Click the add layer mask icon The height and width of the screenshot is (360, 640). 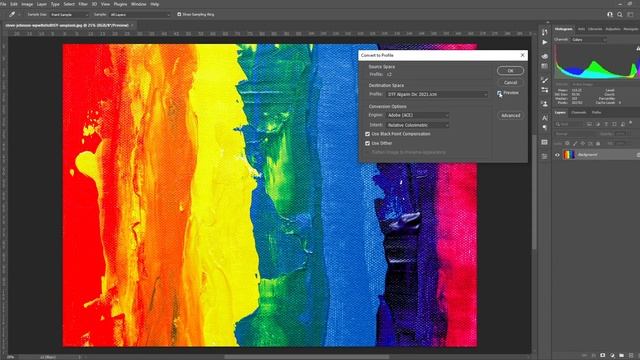pos(602,356)
